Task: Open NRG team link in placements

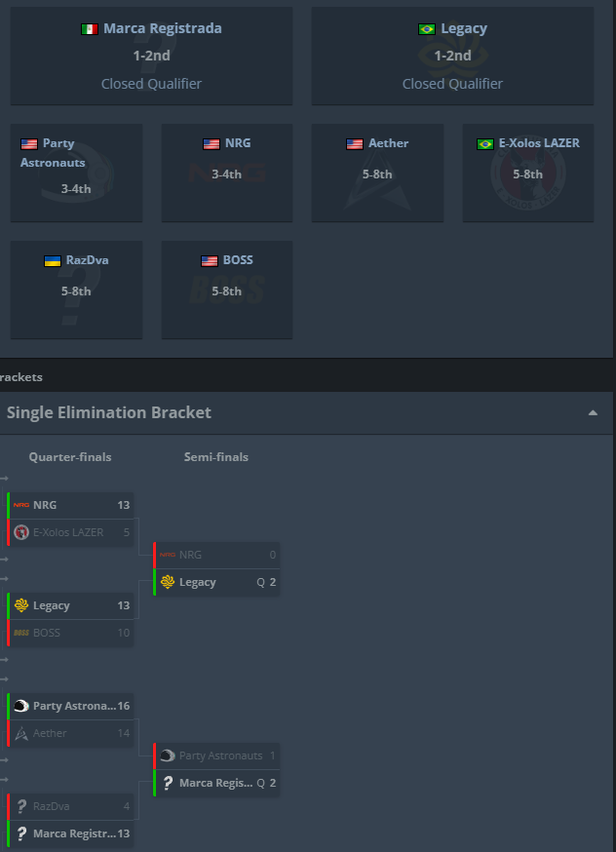Action: point(238,143)
